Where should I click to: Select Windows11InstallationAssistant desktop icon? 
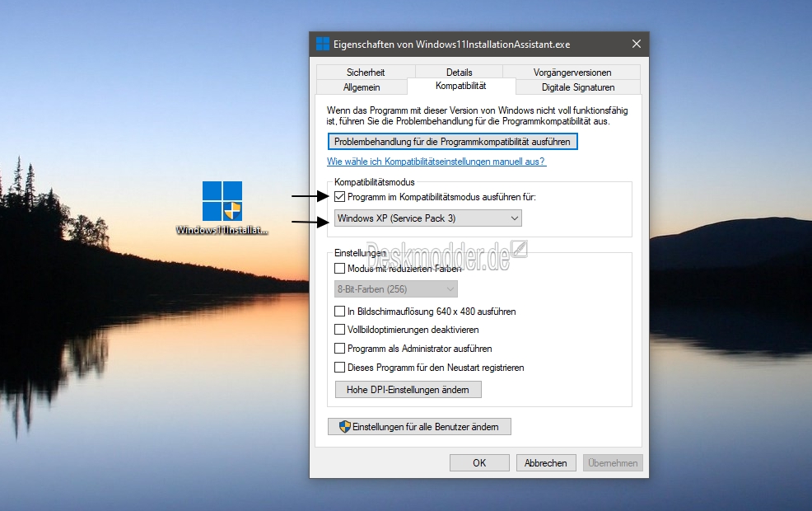click(x=222, y=208)
